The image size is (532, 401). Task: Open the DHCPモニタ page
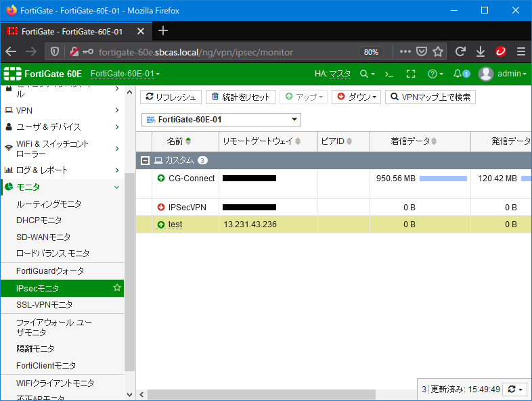coord(39,220)
